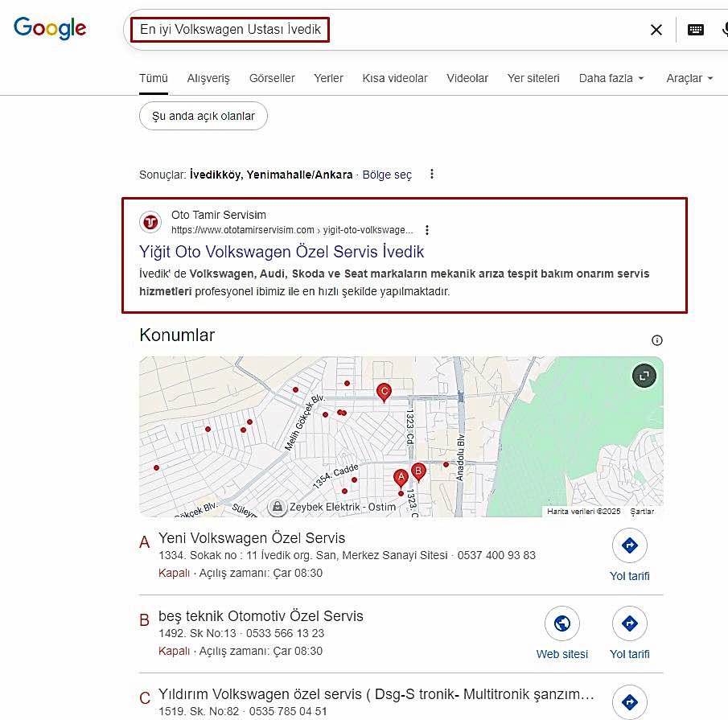The image size is (728, 720).
Task: Click the Google logo
Action: [50, 28]
